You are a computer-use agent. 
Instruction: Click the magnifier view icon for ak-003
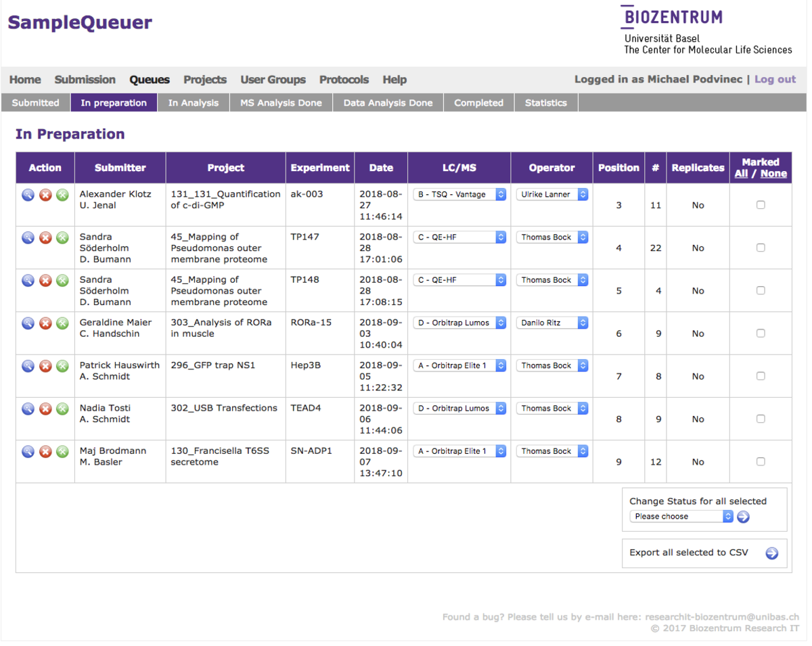coord(28,195)
